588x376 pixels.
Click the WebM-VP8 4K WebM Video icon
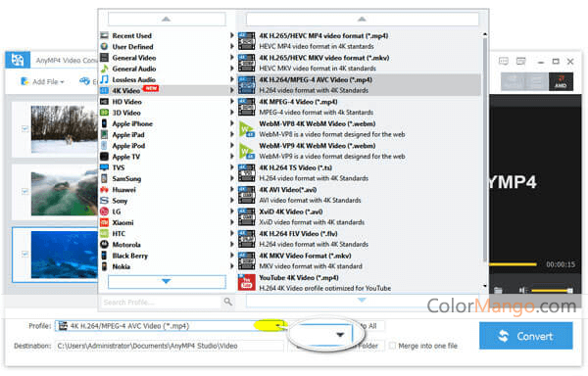click(246, 129)
